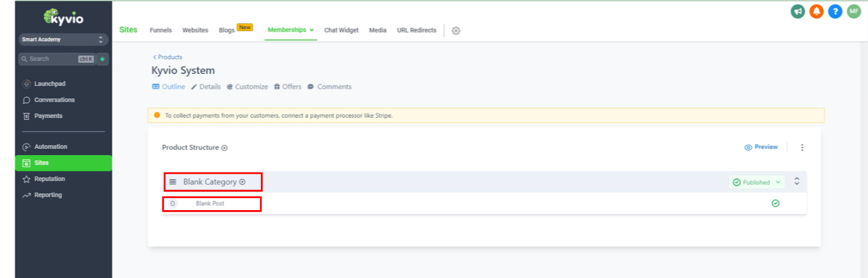Viewport: 868px width, 278px height.
Task: Open the Sites settings gear icon
Action: click(456, 31)
